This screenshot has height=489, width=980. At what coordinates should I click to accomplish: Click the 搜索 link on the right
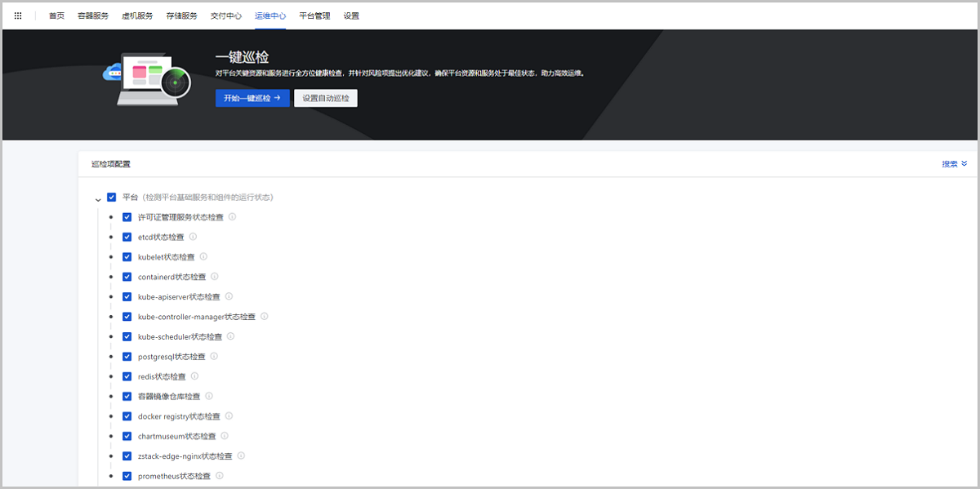point(950,163)
